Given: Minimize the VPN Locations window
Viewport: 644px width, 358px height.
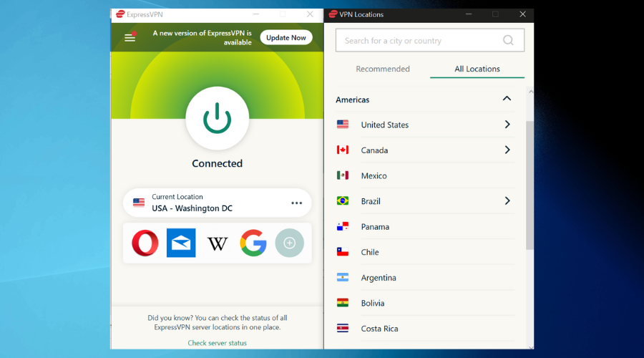Looking at the screenshot, I should (x=469, y=14).
